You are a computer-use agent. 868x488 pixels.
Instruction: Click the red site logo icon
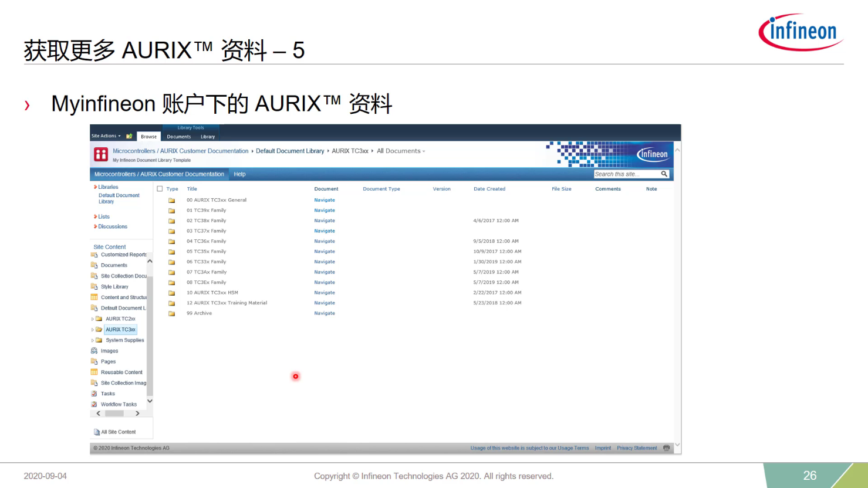(101, 154)
